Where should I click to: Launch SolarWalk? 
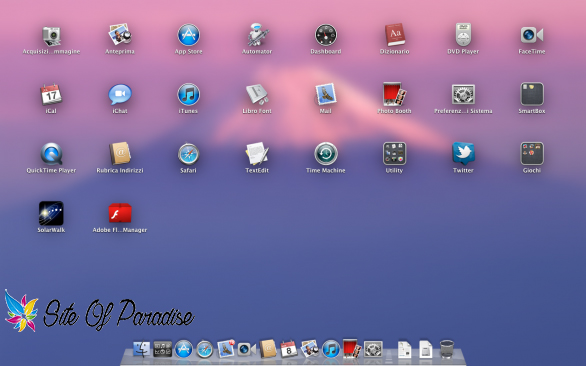51,213
